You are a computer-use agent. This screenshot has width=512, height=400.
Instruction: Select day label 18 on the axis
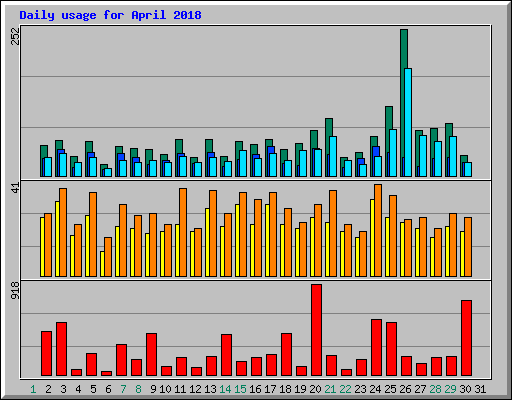(285, 389)
